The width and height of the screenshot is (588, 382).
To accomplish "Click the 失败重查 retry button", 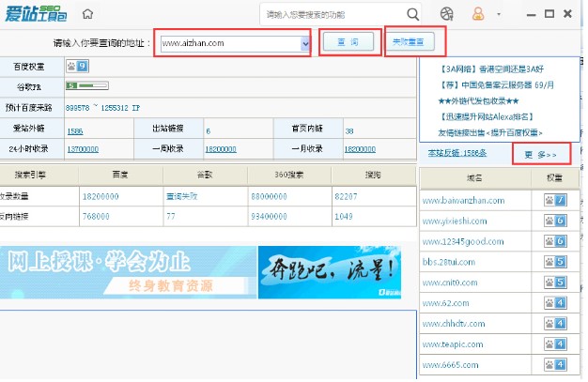I will pos(408,41).
